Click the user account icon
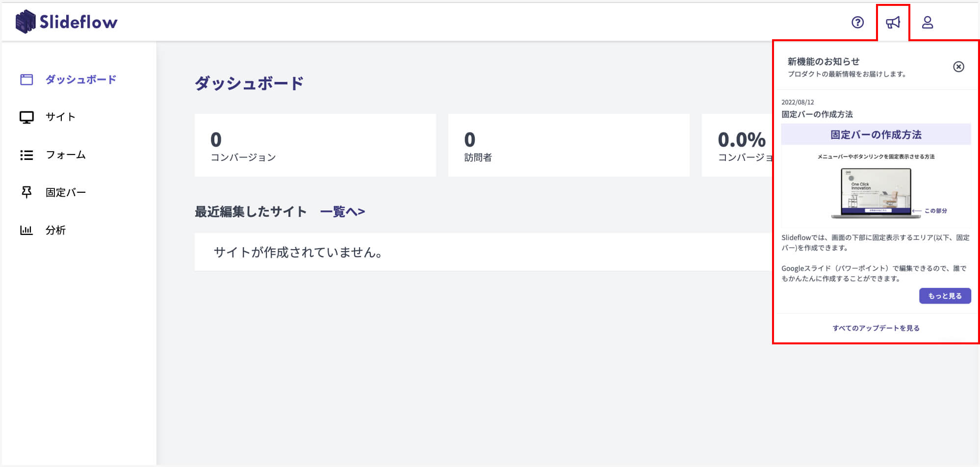The image size is (980, 467). [x=928, y=22]
